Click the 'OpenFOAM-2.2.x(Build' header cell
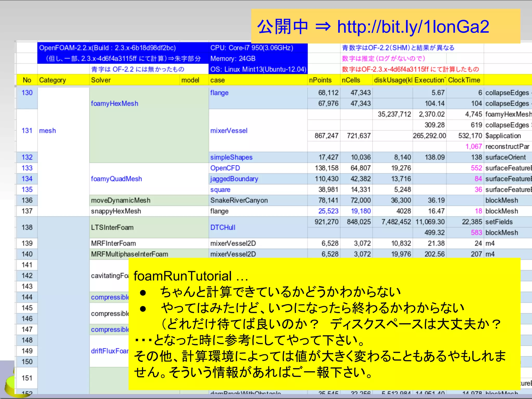 [123, 48]
